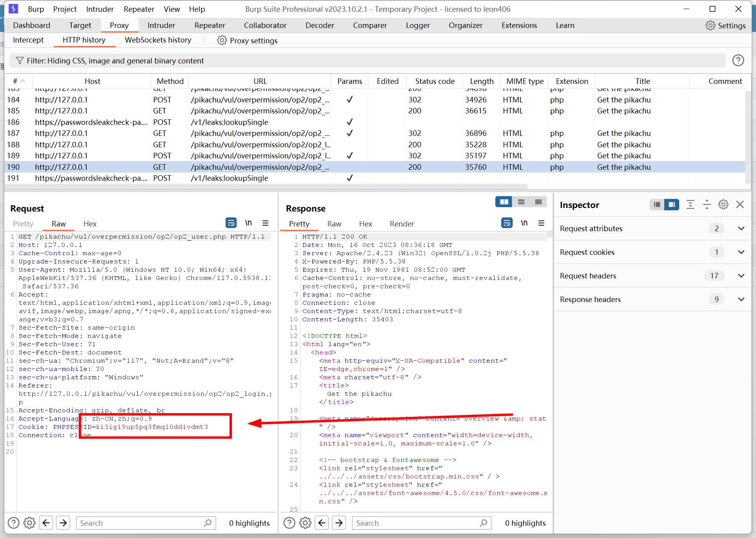This screenshot has height=538, width=756.
Task: Go to previous match in Response search
Action: point(322,523)
